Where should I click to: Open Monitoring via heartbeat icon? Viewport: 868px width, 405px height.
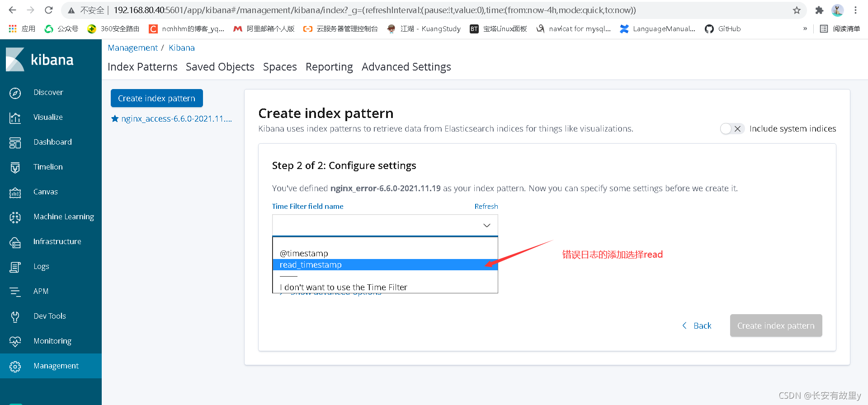click(x=15, y=341)
